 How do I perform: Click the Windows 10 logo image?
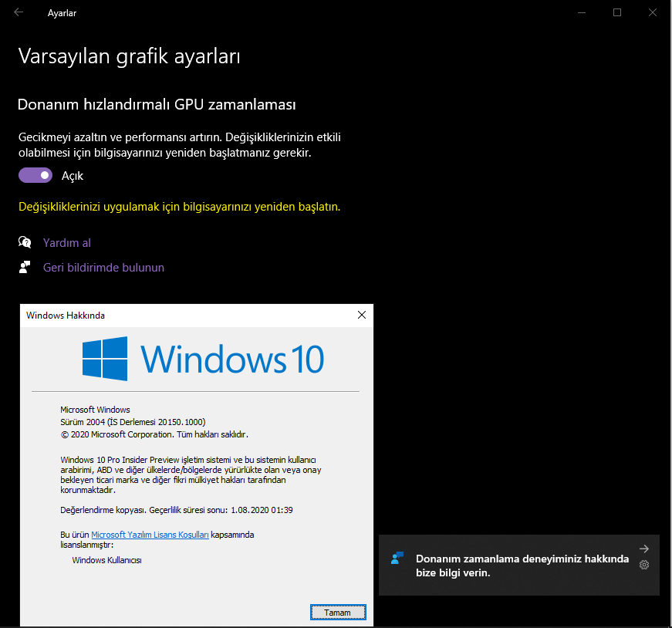point(203,359)
